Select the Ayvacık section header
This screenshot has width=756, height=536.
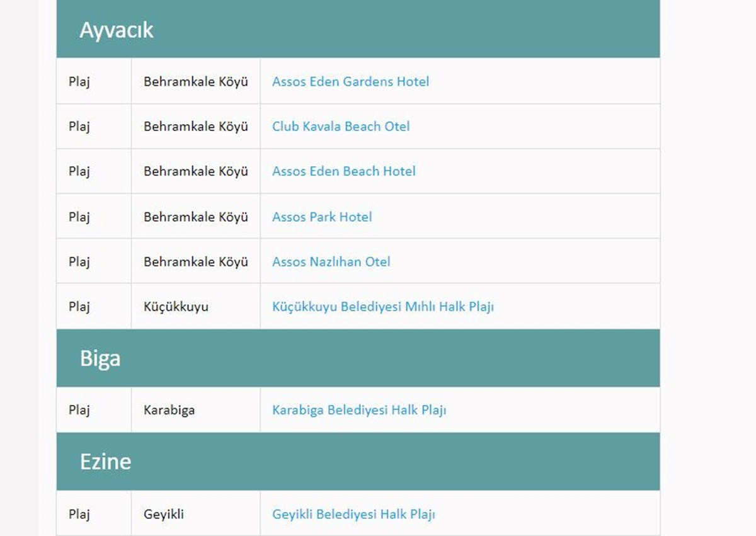(358, 30)
